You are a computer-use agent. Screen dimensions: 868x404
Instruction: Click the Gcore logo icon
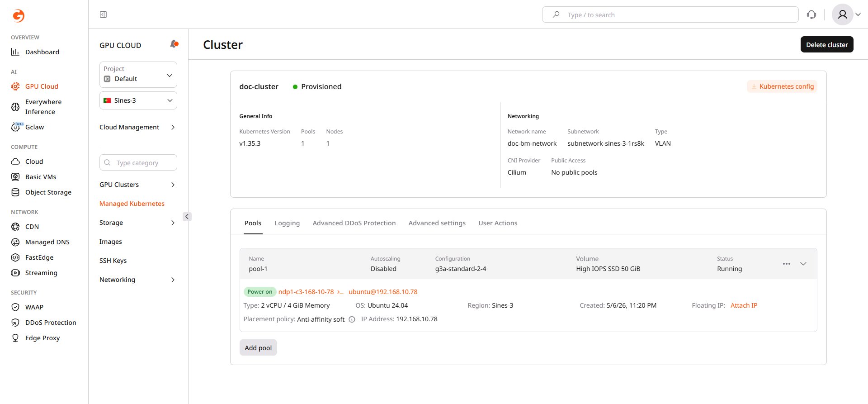tap(18, 16)
